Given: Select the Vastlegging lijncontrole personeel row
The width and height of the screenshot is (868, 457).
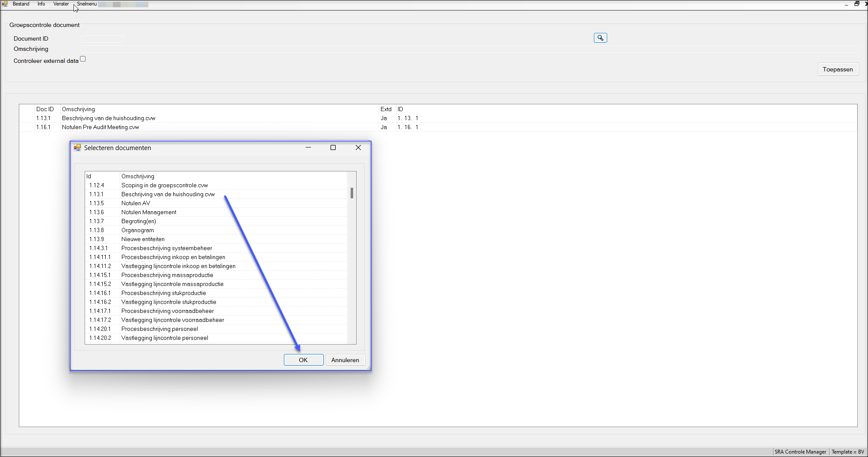Looking at the screenshot, I should 216,338.
